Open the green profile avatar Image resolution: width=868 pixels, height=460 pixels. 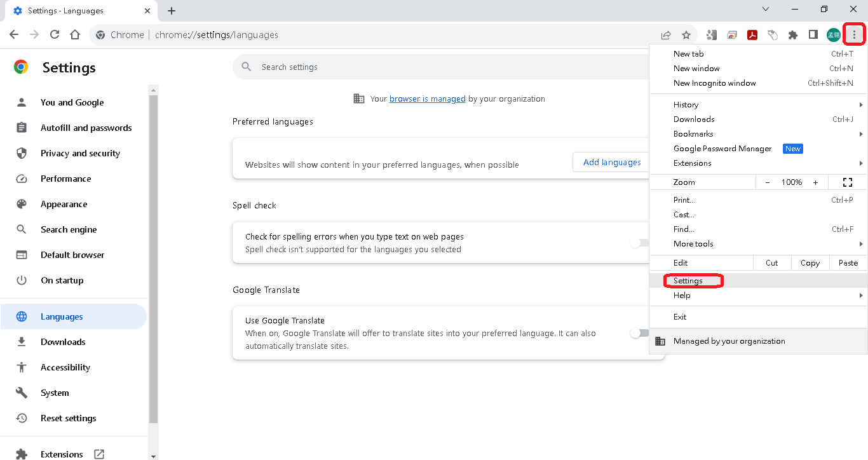pyautogui.click(x=834, y=35)
